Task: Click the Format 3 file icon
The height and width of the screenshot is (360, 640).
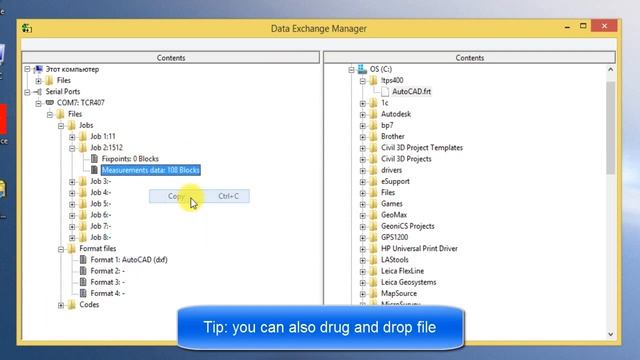Action: [x=83, y=282]
